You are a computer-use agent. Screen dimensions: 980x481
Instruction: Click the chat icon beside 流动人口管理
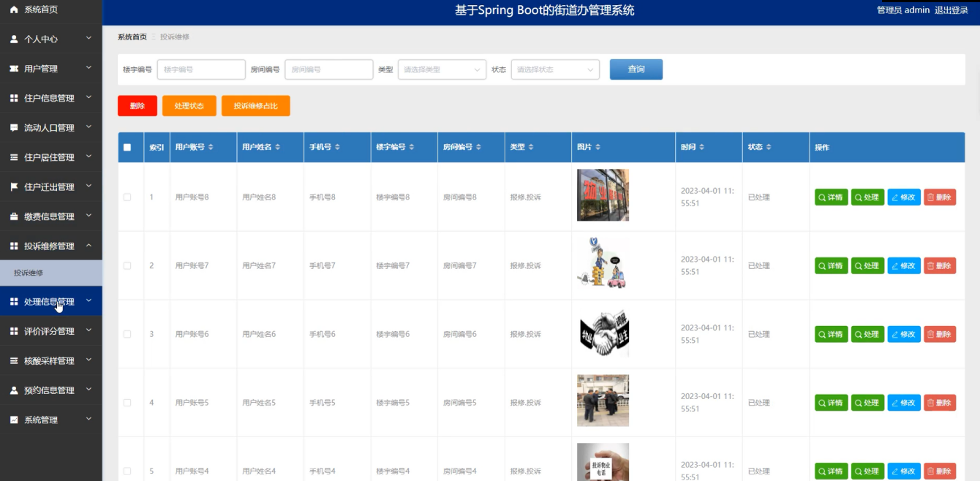pyautogui.click(x=14, y=128)
